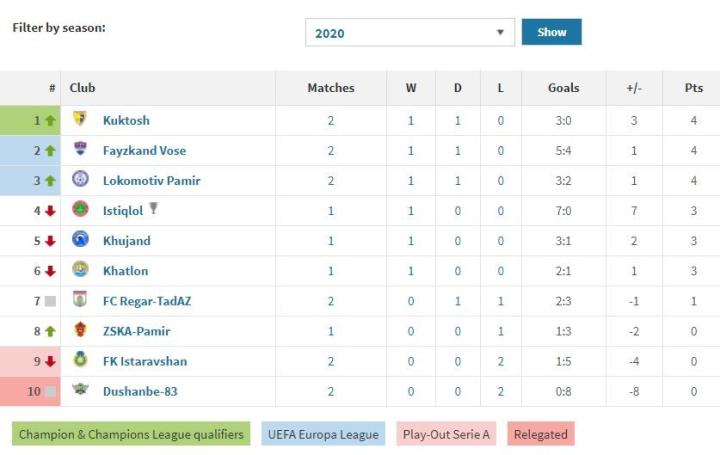Click the Lokomotiv Pamir club logo

(x=80, y=180)
